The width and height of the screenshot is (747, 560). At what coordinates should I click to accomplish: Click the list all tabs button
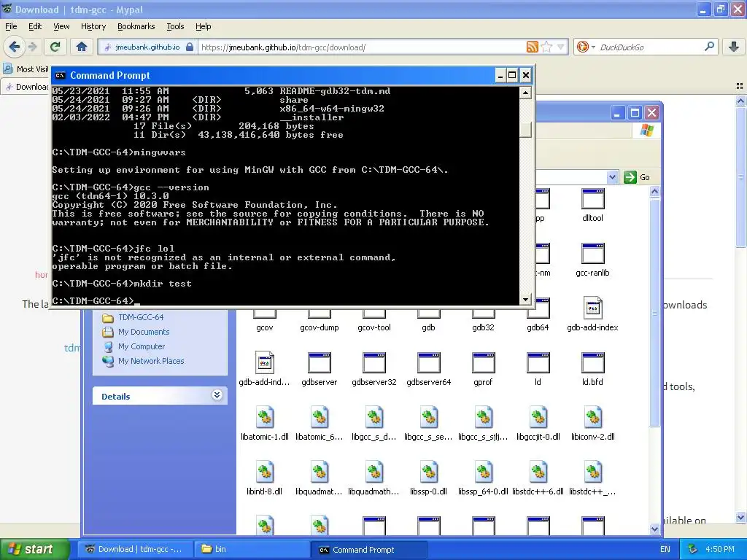pos(740,86)
